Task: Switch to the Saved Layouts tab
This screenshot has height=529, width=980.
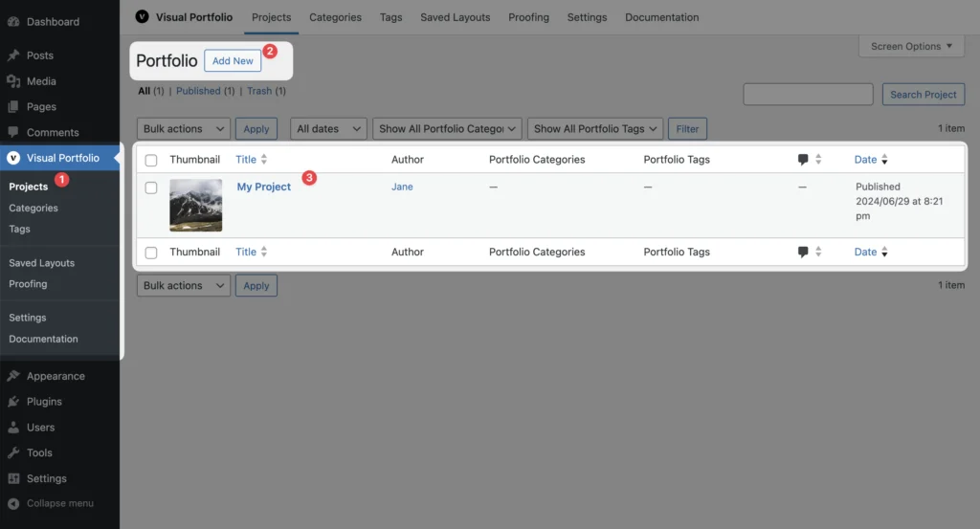Action: click(455, 17)
